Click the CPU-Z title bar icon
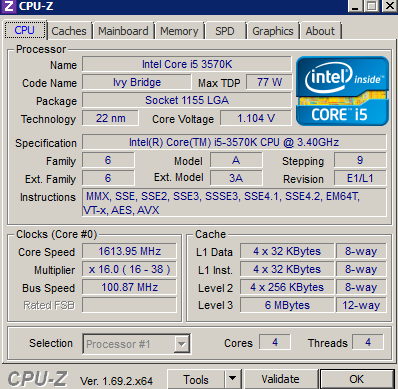398x389 pixels. click(x=9, y=6)
